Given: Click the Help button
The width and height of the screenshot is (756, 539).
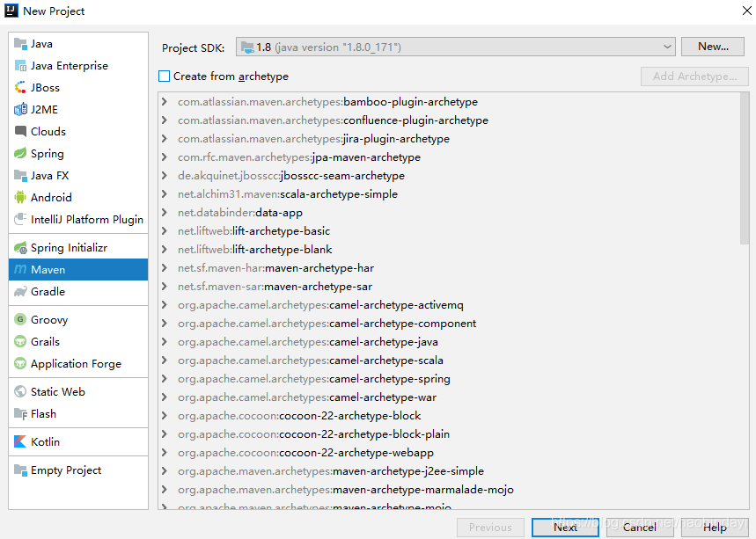Looking at the screenshot, I should click(x=715, y=528).
